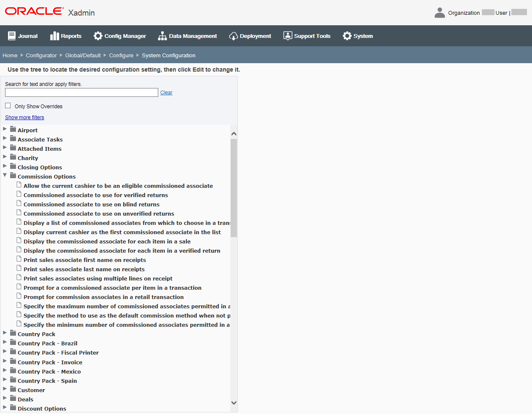Open Data Management via its hierarchy icon
Viewport: 532px width, 414px height.
pyautogui.click(x=162, y=35)
